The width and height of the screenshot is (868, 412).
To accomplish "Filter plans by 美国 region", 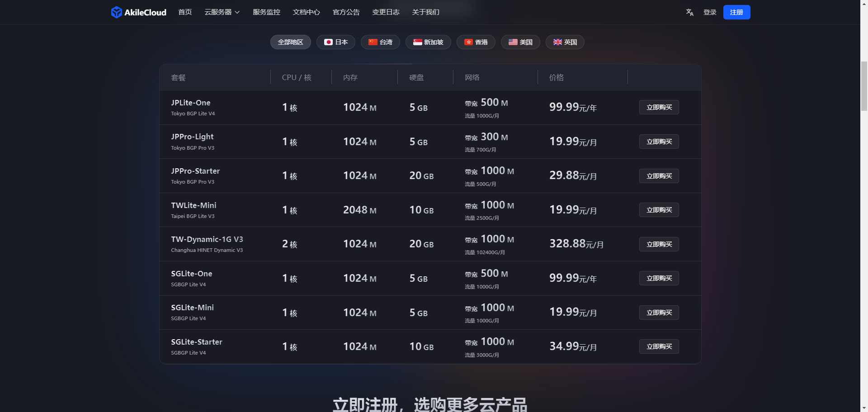I will click(x=520, y=42).
